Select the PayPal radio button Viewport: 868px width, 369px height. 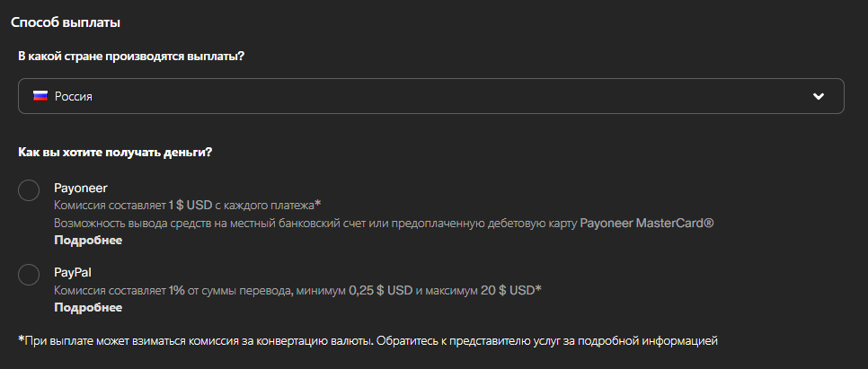coord(29,275)
